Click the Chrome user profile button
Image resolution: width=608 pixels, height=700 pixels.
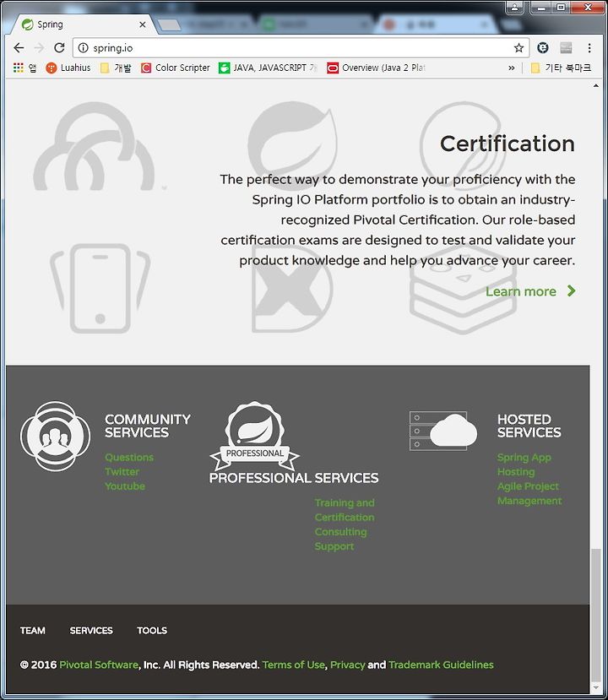click(x=515, y=7)
